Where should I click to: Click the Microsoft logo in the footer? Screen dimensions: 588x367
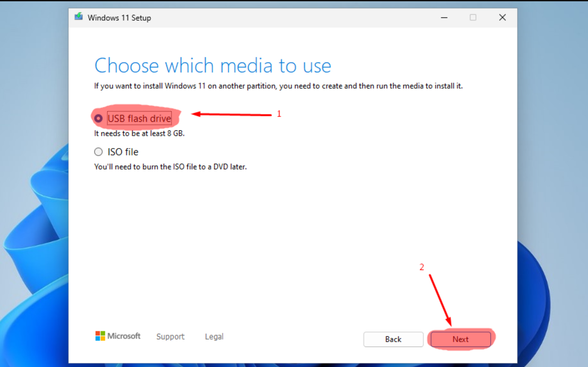coord(118,336)
